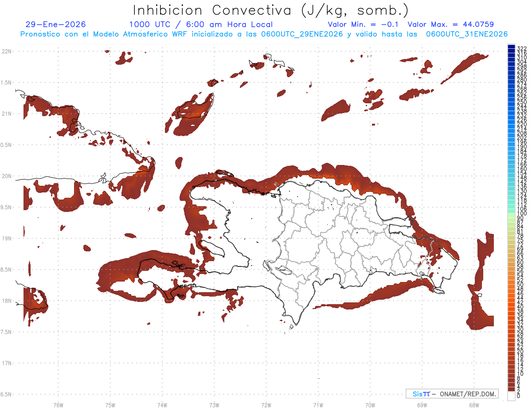532x411 pixels.
Task: Click the '18N' latitude label
Action: point(7,301)
